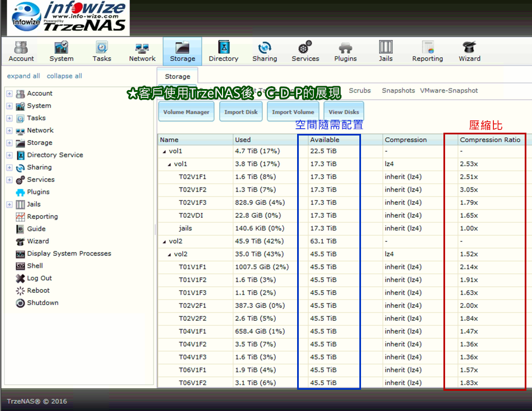Click the collapse all link
Image resolution: width=532 pixels, height=411 pixels.
[x=64, y=76]
